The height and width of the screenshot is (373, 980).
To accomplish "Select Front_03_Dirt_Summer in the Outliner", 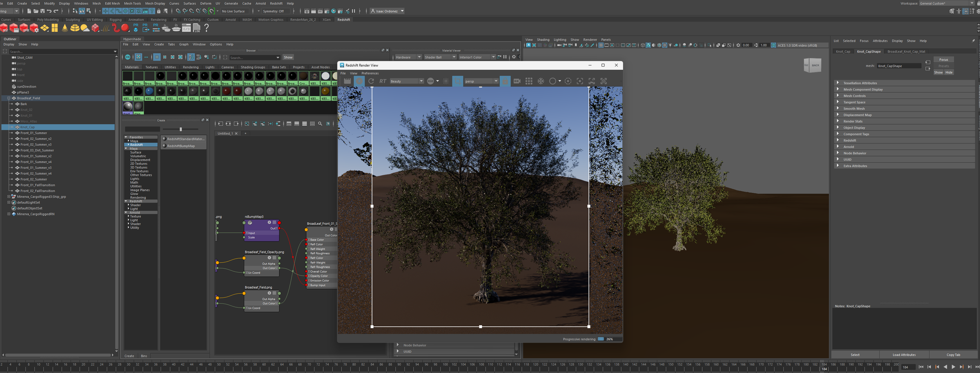I will tap(37, 150).
